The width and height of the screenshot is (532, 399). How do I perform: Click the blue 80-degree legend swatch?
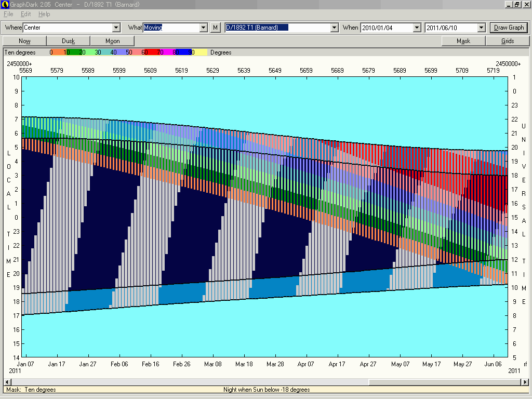click(x=183, y=52)
